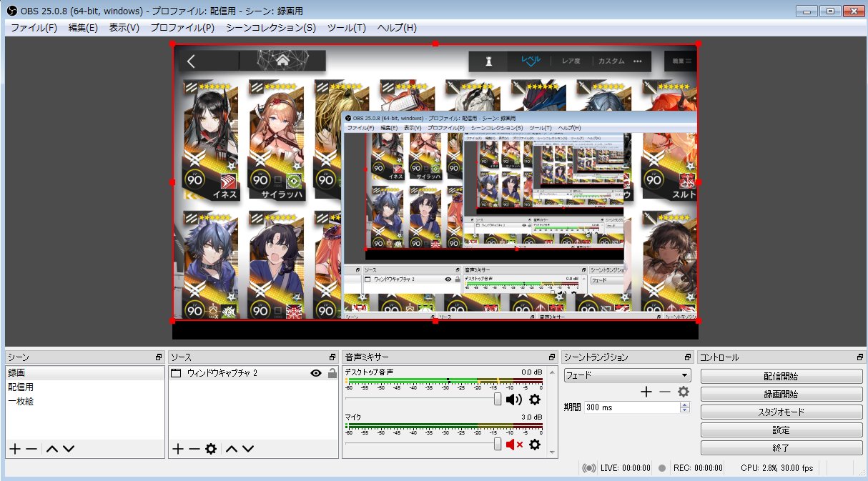
Task: Undock the コントロール panel with its float icon
Action: pos(860,357)
